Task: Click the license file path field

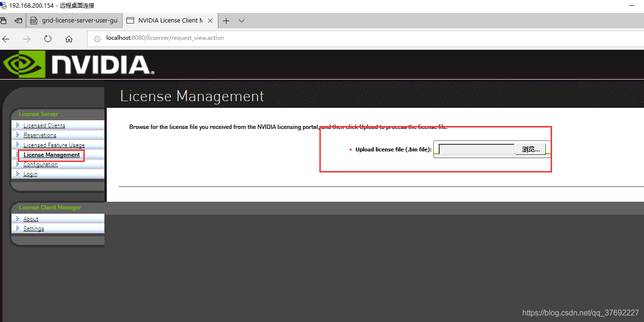Action: [x=477, y=149]
